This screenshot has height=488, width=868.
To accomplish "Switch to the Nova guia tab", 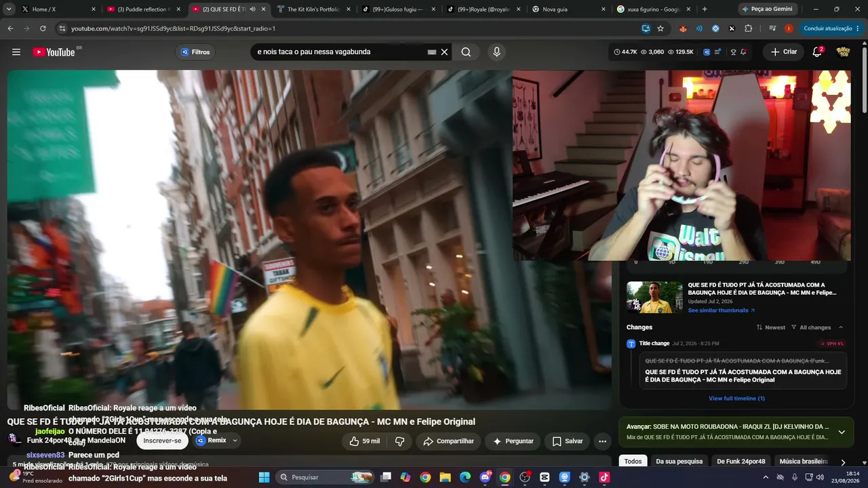I will tap(568, 9).
